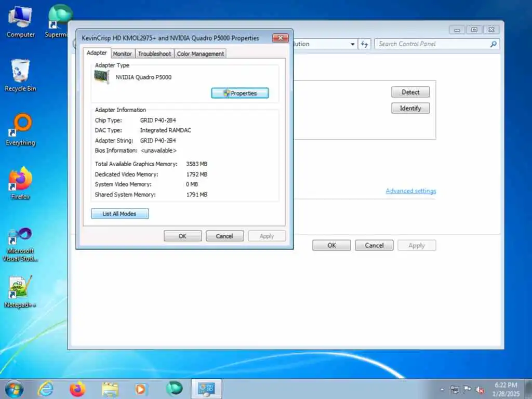Select the Control Panel taskbar button

206,389
